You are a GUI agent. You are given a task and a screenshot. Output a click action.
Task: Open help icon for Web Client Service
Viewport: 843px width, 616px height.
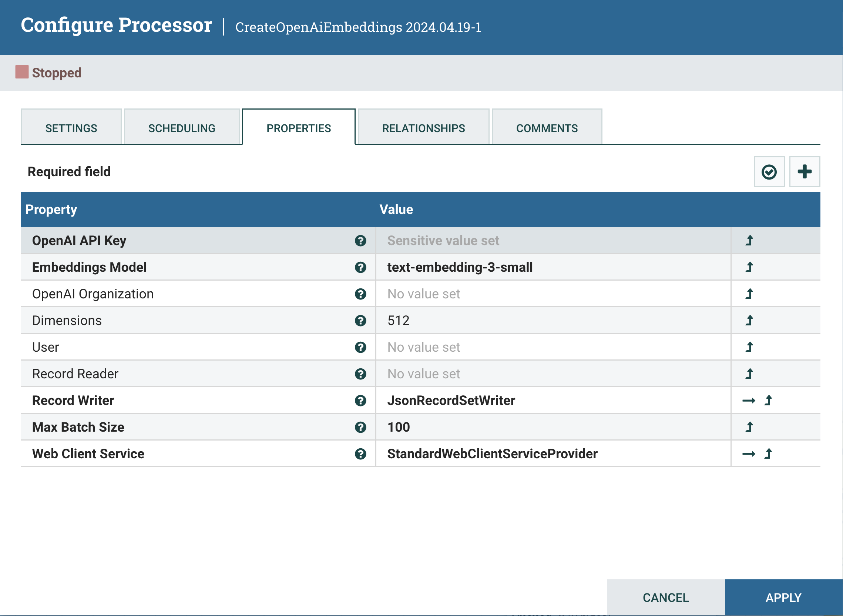[360, 454]
